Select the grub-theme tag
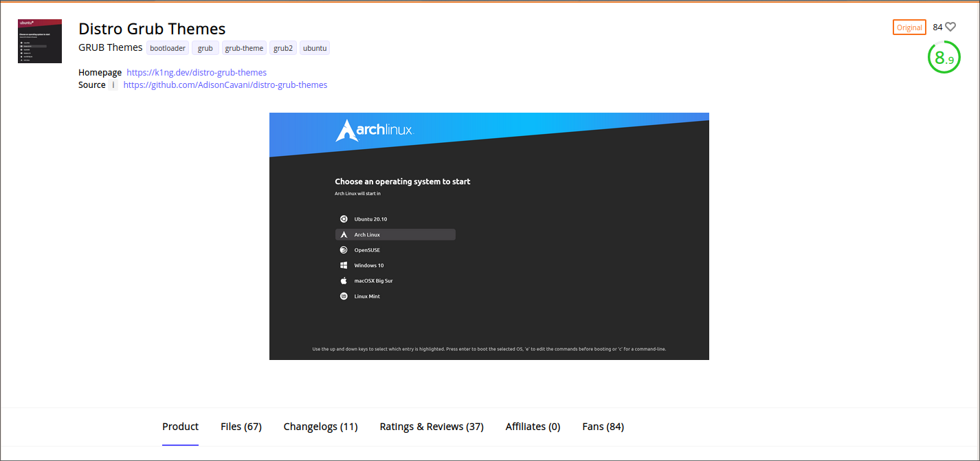Screen dimensions: 980x461 point(244,48)
